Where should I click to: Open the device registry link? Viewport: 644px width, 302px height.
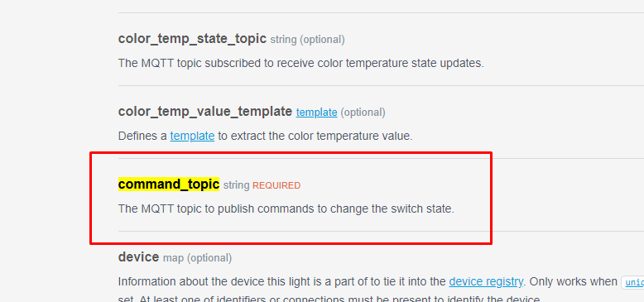pos(486,281)
